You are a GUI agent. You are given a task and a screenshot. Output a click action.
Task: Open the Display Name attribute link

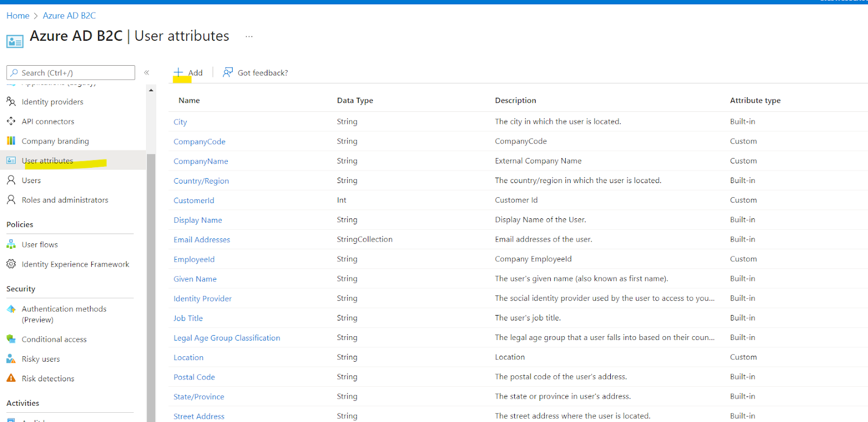tap(197, 219)
